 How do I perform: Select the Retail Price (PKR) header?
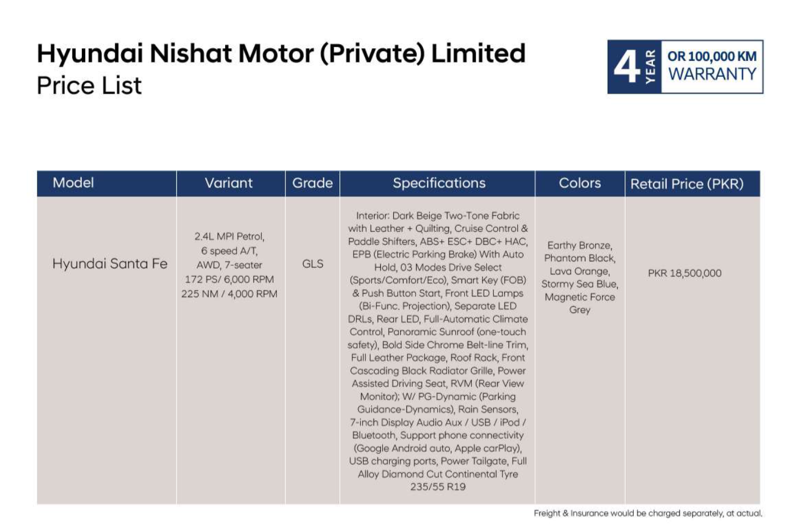(687, 184)
